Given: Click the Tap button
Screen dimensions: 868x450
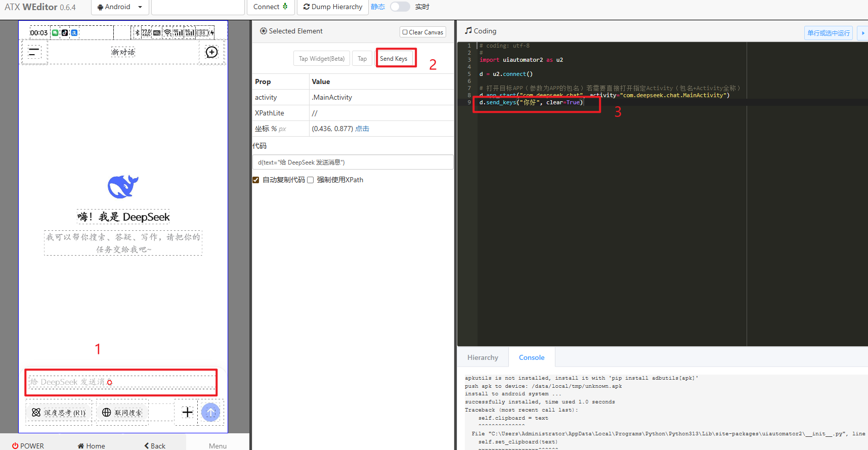Looking at the screenshot, I should (x=362, y=59).
